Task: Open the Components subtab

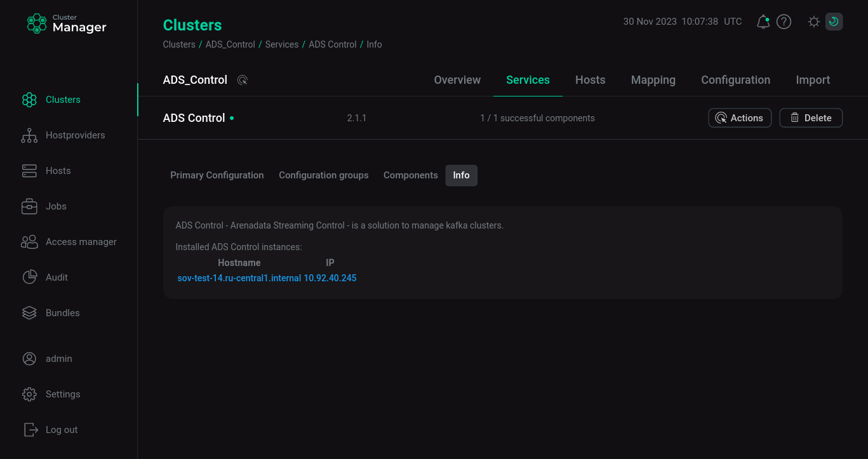Action: click(x=411, y=175)
